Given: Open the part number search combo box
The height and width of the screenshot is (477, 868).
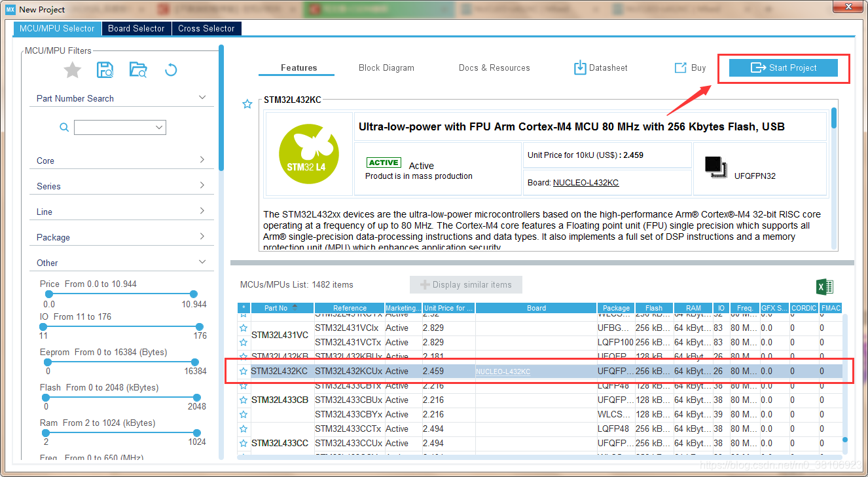Looking at the screenshot, I should [120, 127].
